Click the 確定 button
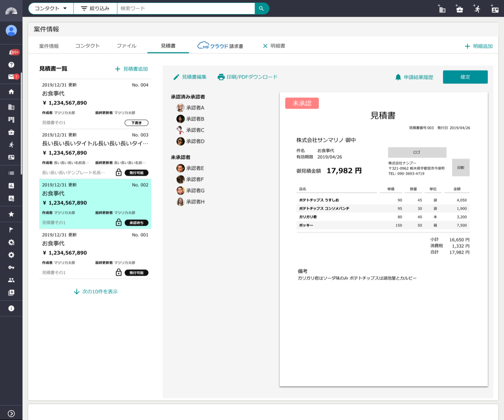Image resolution: width=504 pixels, height=420 pixels. 465,77
